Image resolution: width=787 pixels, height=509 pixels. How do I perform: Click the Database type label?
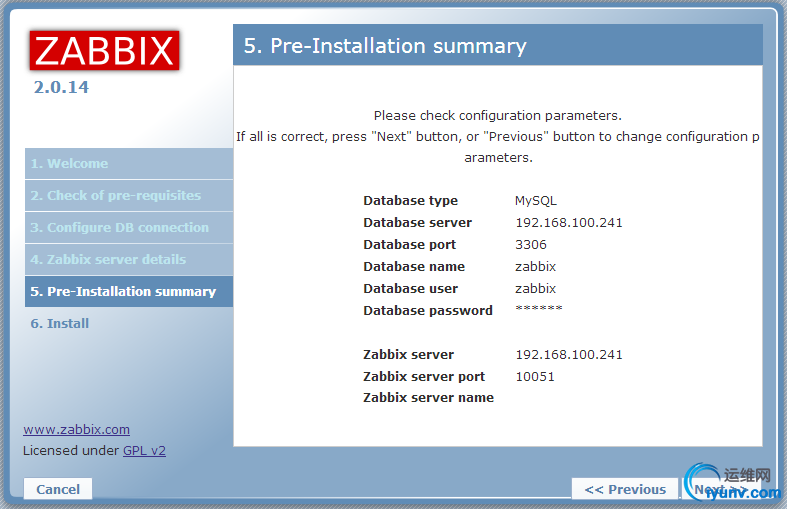coord(411,200)
